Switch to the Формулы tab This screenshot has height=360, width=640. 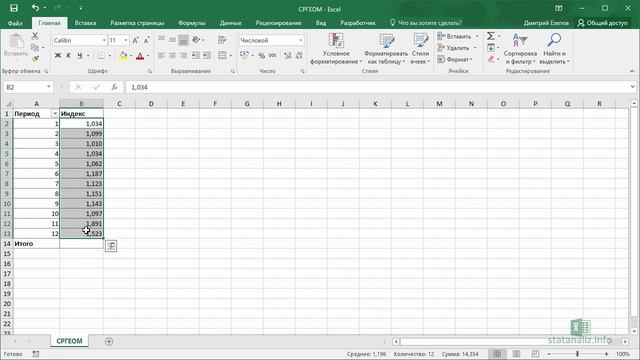click(191, 23)
